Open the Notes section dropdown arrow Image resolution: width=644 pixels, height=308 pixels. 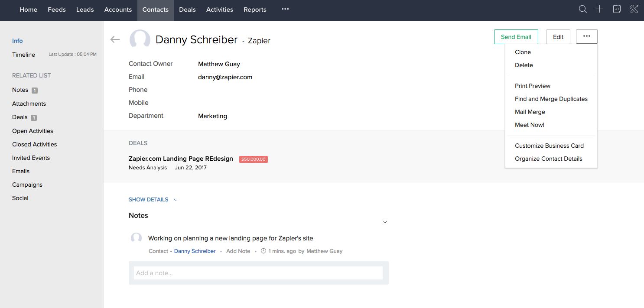click(x=385, y=222)
